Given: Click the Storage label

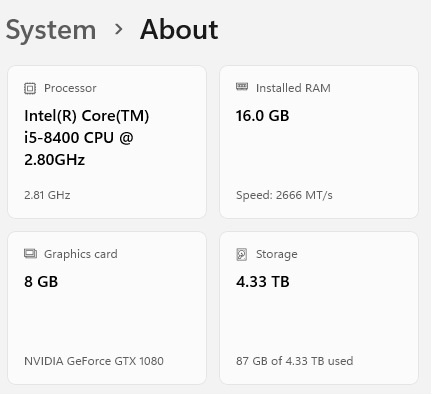Looking at the screenshot, I should (x=277, y=254).
